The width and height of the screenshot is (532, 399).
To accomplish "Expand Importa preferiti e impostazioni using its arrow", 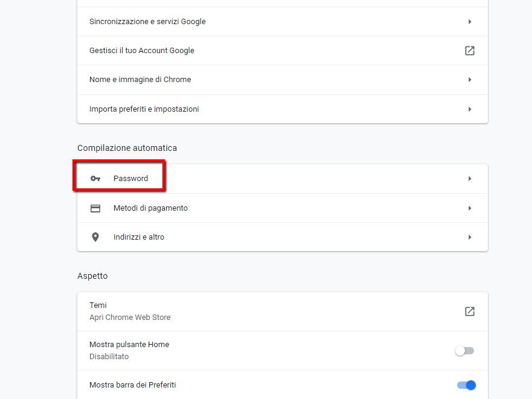I will 469,109.
